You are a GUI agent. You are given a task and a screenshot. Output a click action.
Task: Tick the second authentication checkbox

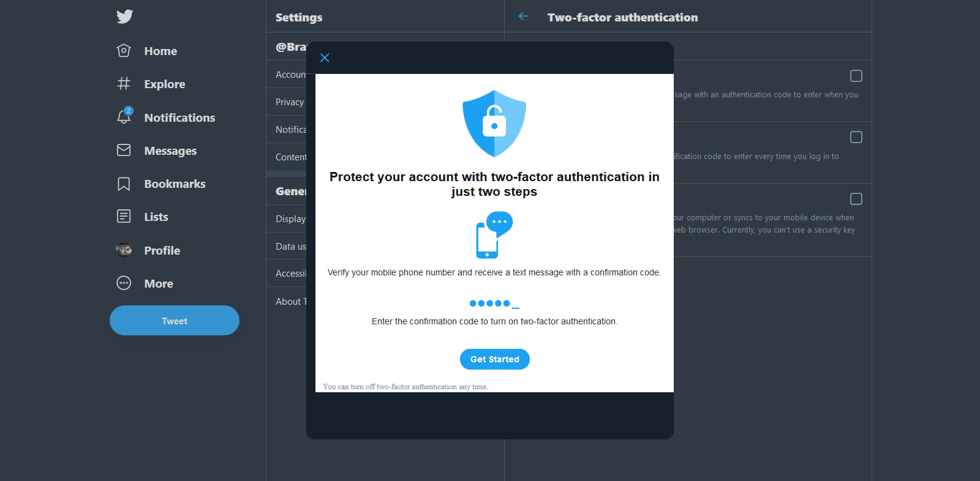tap(856, 137)
